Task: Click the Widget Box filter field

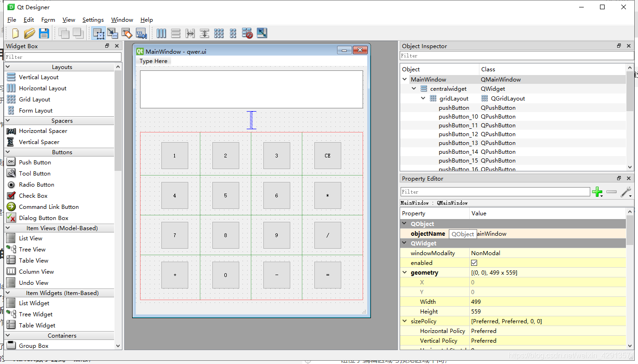Action: tap(63, 57)
